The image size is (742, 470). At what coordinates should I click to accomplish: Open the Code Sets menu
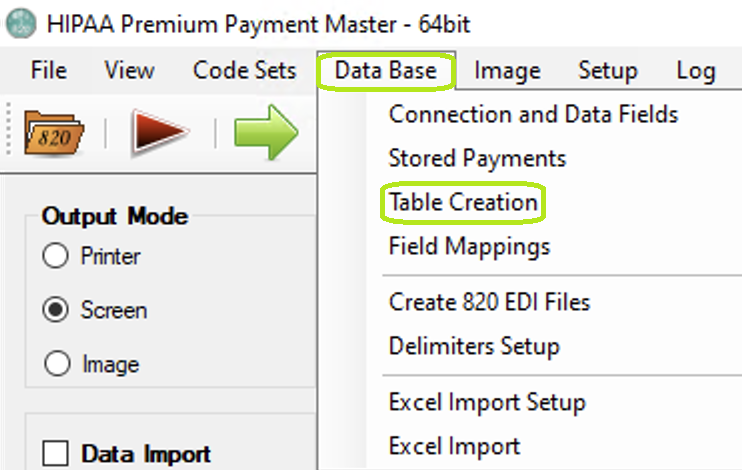coord(244,71)
